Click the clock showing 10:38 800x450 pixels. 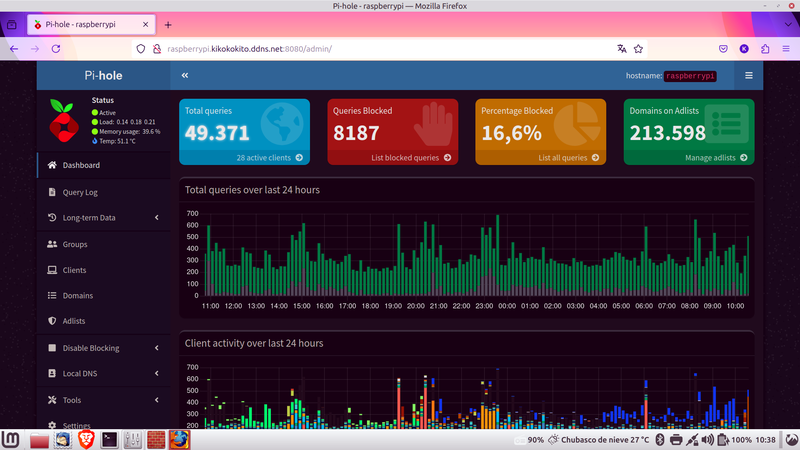(x=765, y=440)
